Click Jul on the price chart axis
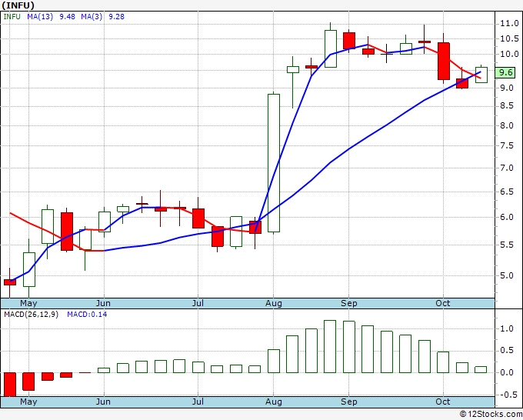Screen dimensions: 523x420 pyautogui.click(x=198, y=303)
